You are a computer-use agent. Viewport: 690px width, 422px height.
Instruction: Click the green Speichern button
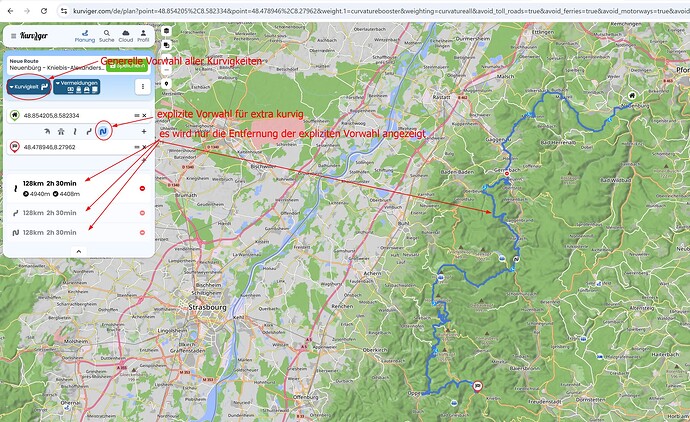[x=127, y=66]
